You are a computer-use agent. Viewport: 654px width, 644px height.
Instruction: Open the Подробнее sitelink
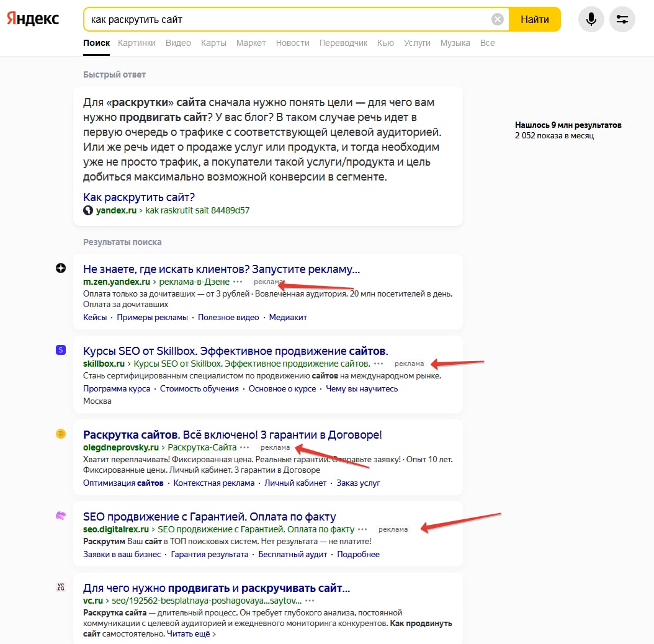pyautogui.click(x=358, y=554)
